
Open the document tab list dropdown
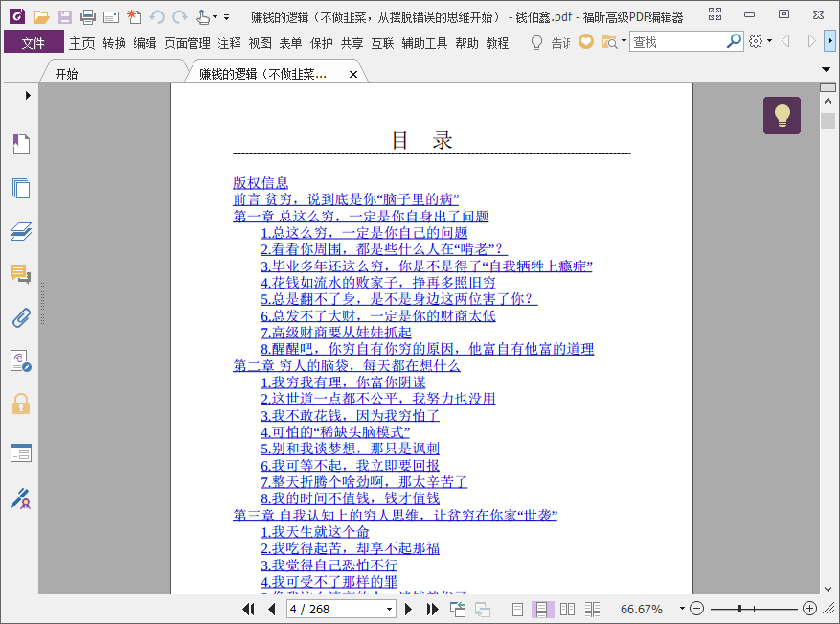point(826,69)
